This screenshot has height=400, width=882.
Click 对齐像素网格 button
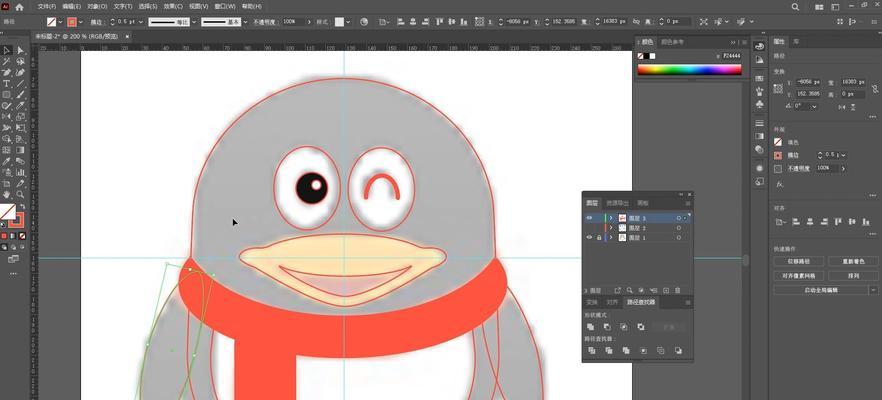799,276
